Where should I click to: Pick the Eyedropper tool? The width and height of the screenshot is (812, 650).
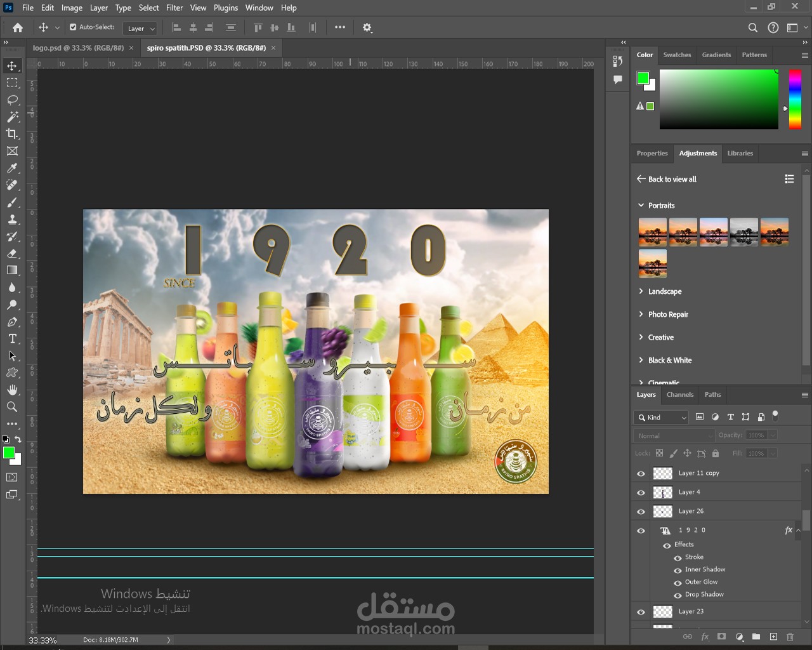click(12, 168)
